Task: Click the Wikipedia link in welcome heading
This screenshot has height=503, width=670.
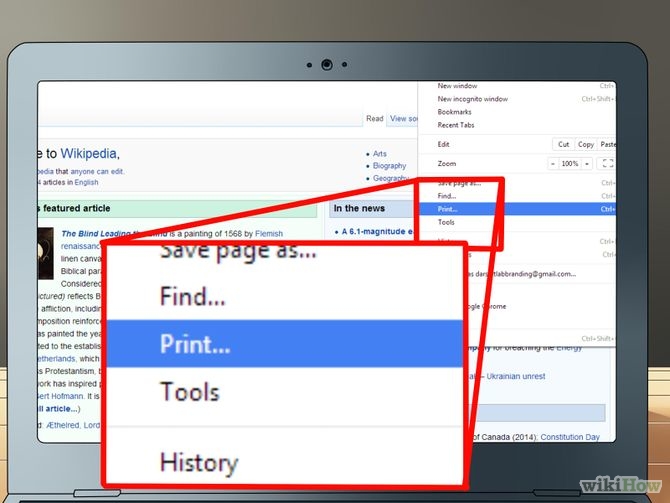Action: tap(88, 153)
